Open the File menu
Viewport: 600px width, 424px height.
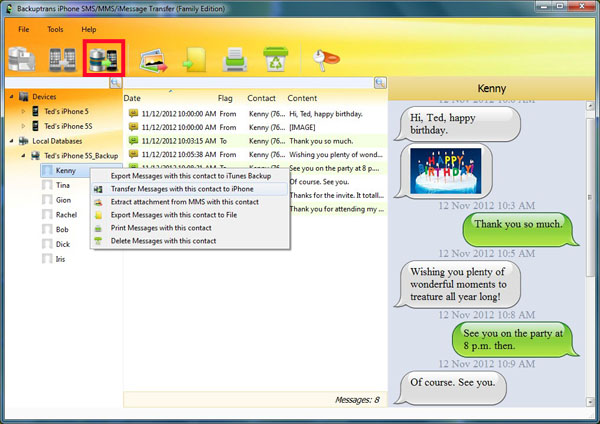[24, 29]
